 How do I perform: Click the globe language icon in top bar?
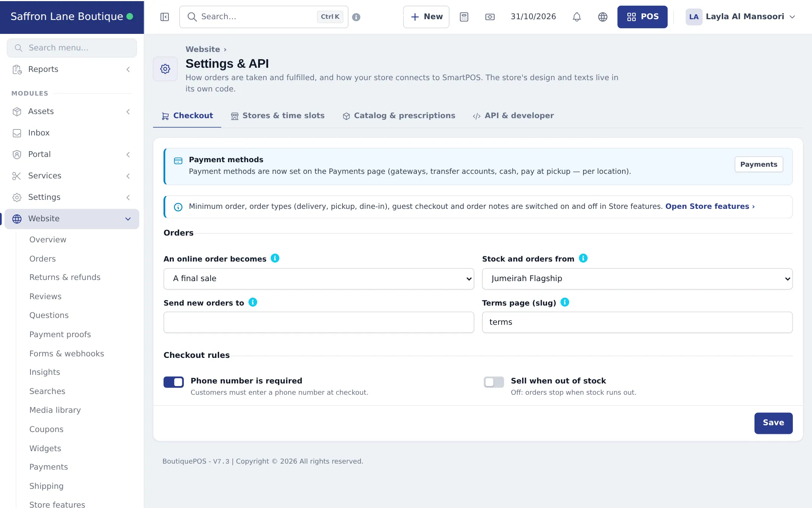click(603, 17)
